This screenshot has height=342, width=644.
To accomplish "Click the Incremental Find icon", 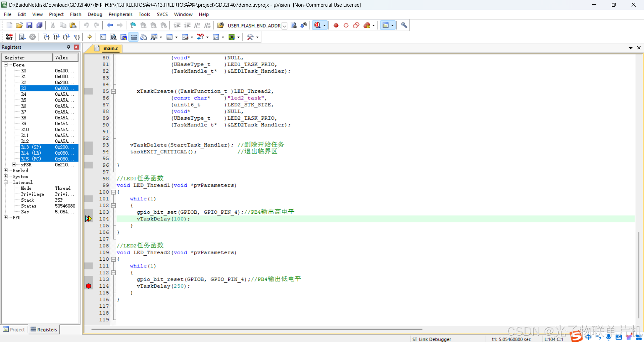I will tap(304, 25).
